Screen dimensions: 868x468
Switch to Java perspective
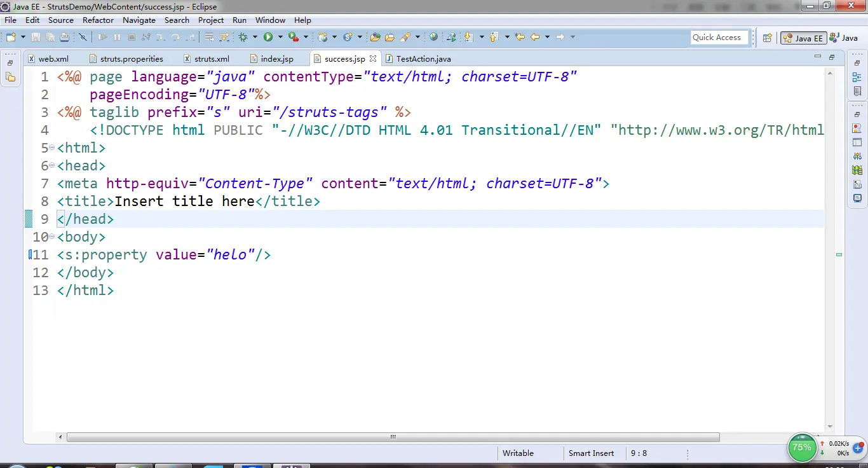(843, 38)
